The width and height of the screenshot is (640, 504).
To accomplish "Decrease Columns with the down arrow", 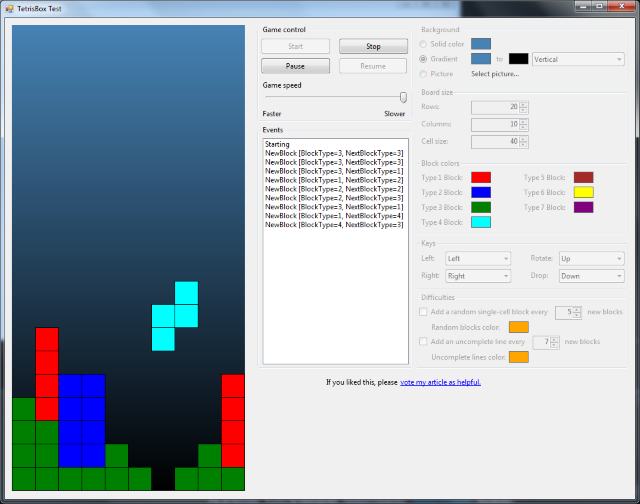I will (523, 127).
